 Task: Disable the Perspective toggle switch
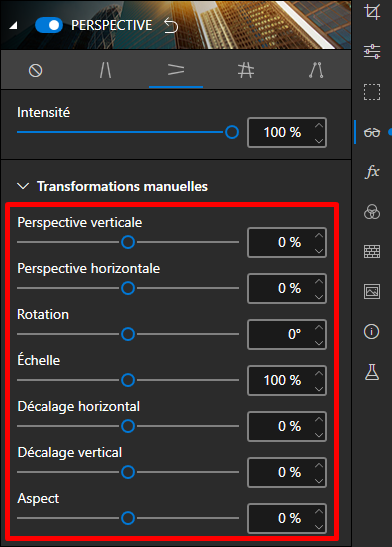49,25
